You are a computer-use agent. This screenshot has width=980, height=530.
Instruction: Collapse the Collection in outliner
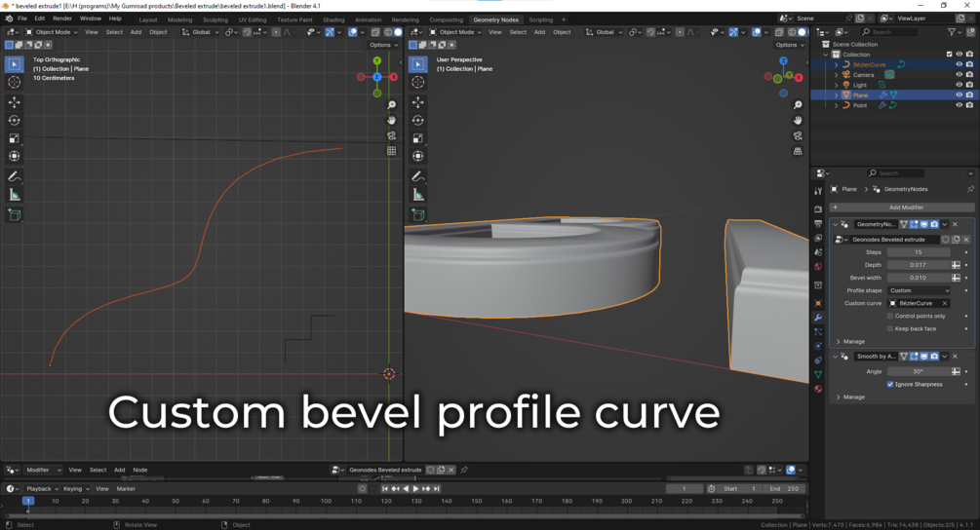[826, 55]
